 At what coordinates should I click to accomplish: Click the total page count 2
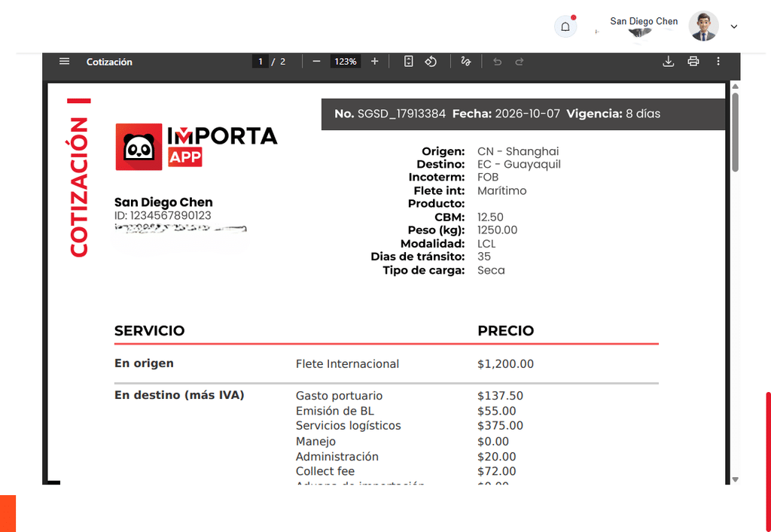(x=283, y=62)
